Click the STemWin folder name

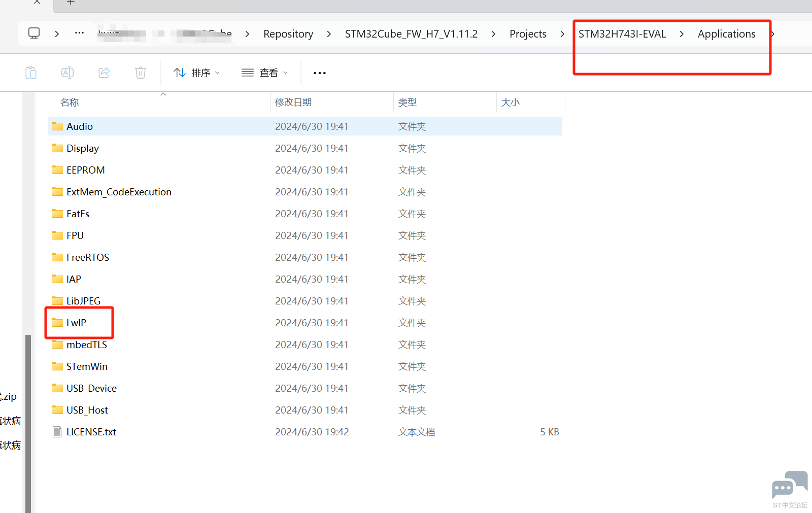pos(87,366)
